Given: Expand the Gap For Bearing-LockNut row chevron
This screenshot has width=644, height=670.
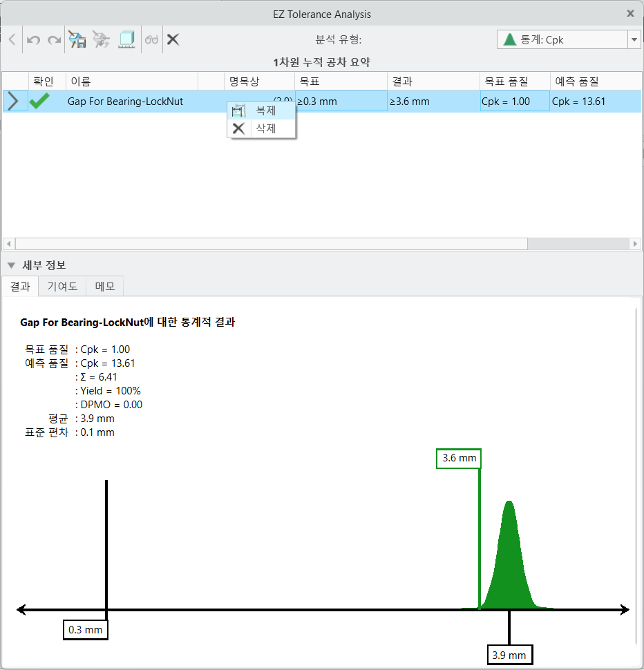Looking at the screenshot, I should click(13, 102).
